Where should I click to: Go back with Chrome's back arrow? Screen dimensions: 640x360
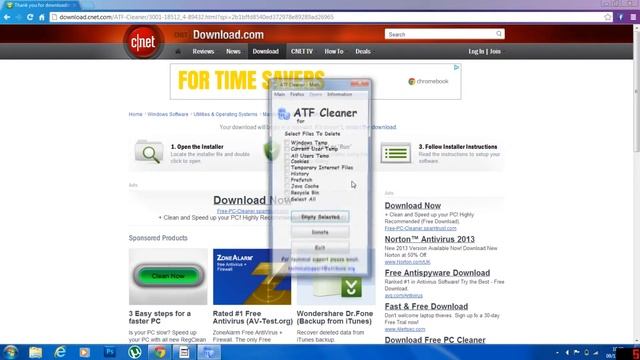pos(7,17)
